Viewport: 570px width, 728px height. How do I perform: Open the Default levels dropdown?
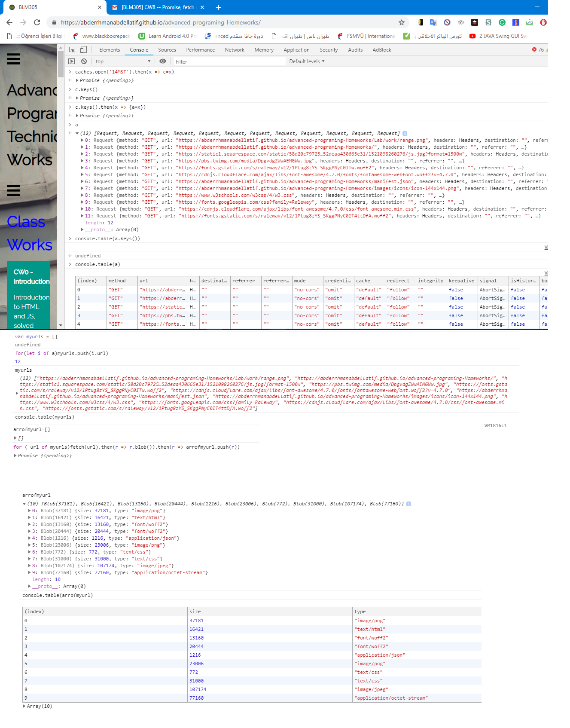tap(307, 61)
